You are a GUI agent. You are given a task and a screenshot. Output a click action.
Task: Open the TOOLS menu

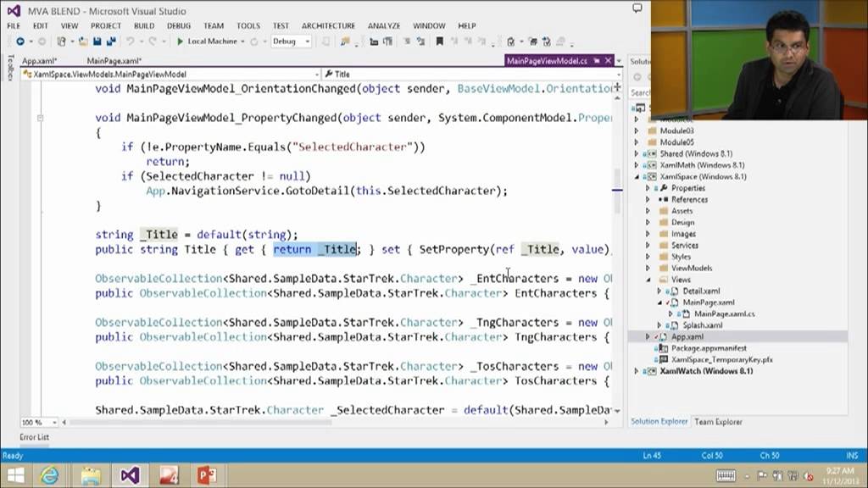(x=248, y=25)
